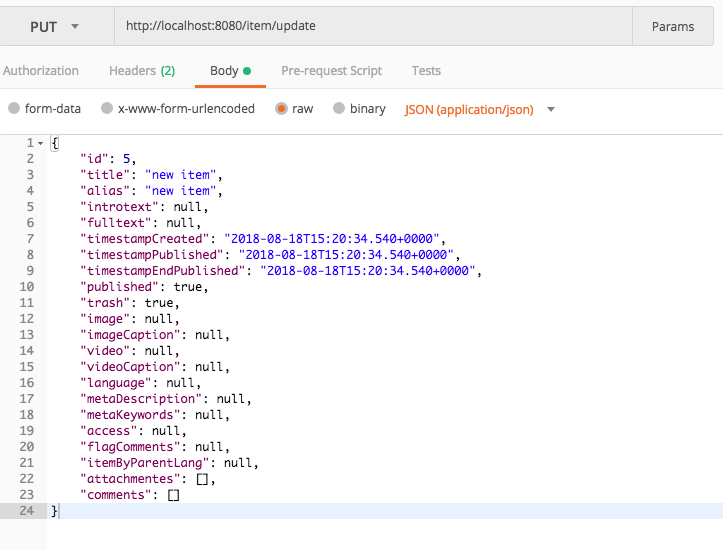The width and height of the screenshot is (723, 550).
Task: Open the JSON (application/json) content type dropdown
Action: (480, 110)
